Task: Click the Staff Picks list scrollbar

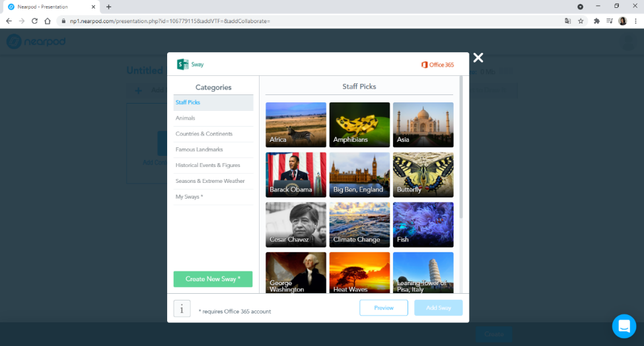Action: coord(461,148)
